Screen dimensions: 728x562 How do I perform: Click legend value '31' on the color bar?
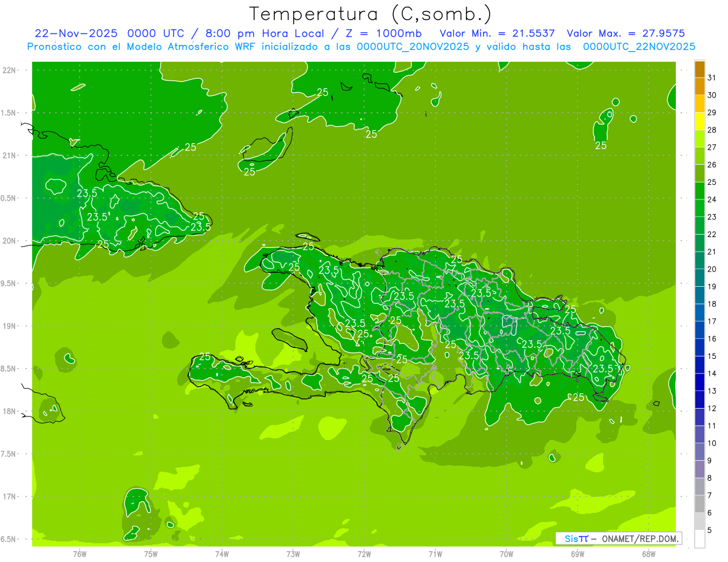pyautogui.click(x=712, y=78)
